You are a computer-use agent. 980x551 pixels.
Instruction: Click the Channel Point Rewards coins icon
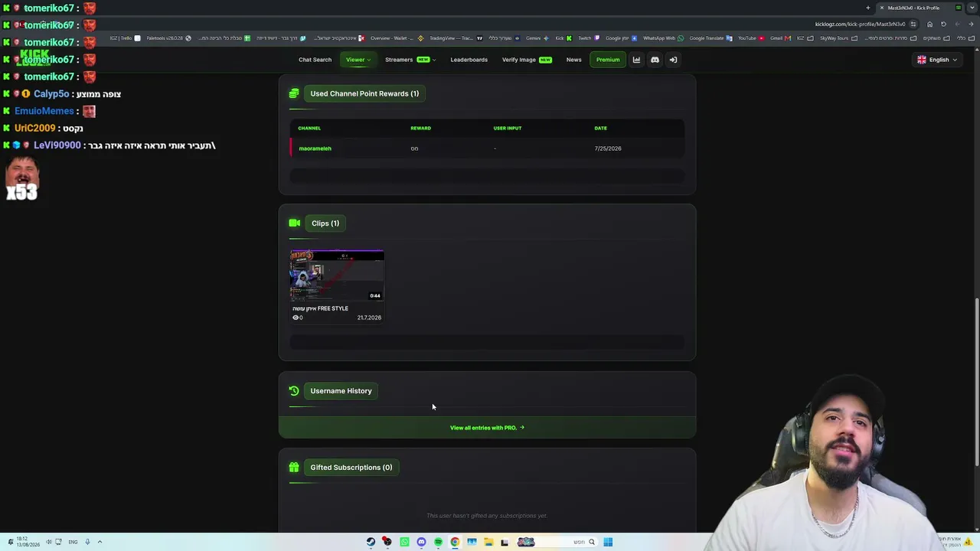click(294, 93)
